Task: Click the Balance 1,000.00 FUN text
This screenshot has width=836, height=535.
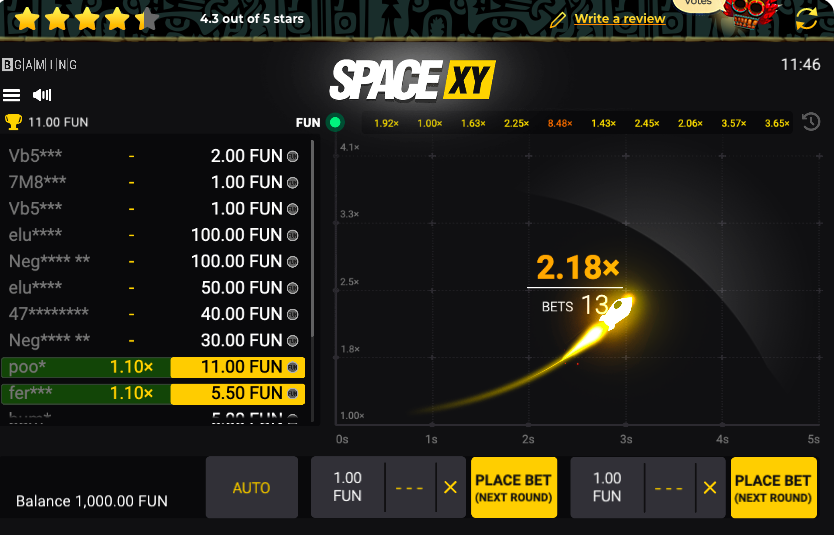Action: coord(92,501)
